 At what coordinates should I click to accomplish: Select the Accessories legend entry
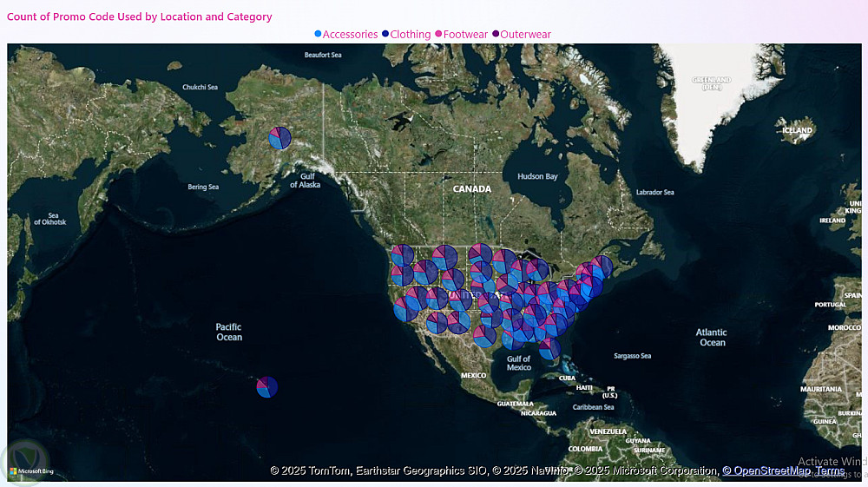(346, 35)
